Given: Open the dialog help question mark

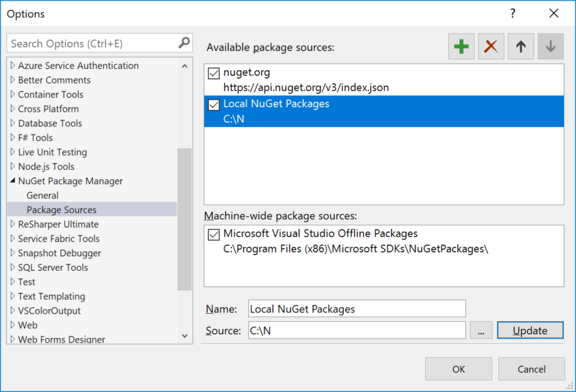Looking at the screenshot, I should point(512,13).
